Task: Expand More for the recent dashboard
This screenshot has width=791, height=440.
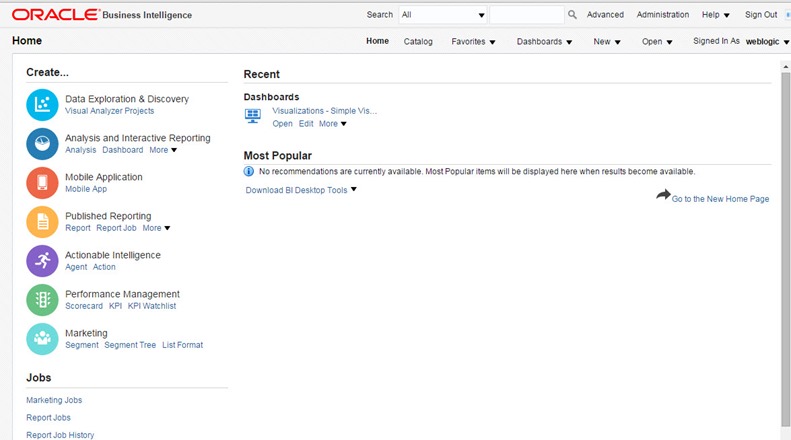Action: [x=332, y=124]
